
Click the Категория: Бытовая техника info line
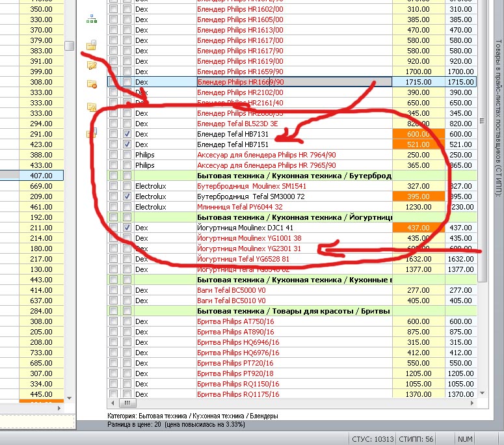tap(192, 416)
